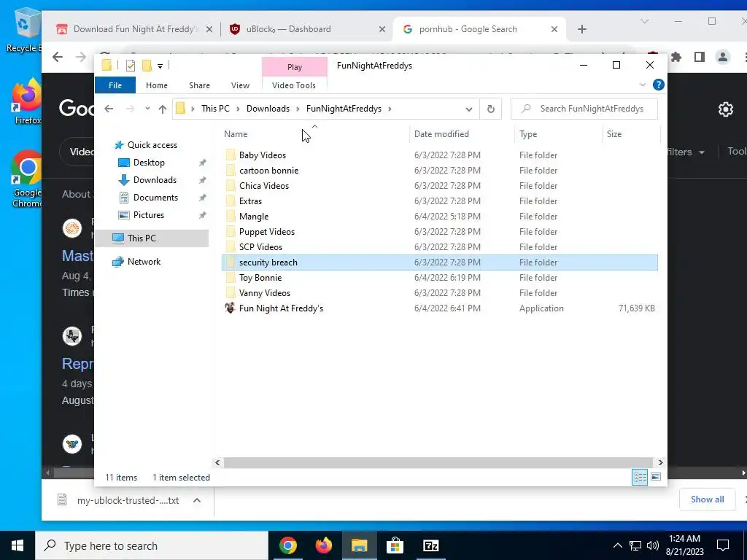Click Show all downloads button
This screenshot has height=560, width=747.
click(x=707, y=499)
